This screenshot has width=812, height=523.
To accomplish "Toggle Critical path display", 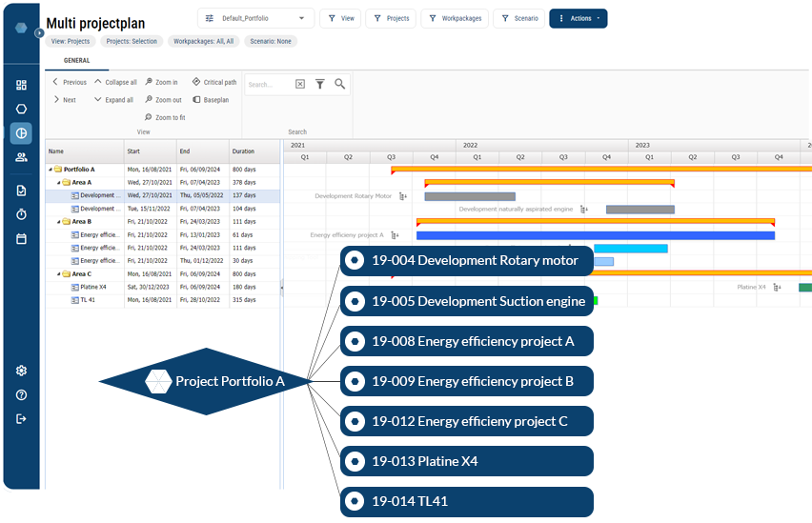I will click(214, 83).
